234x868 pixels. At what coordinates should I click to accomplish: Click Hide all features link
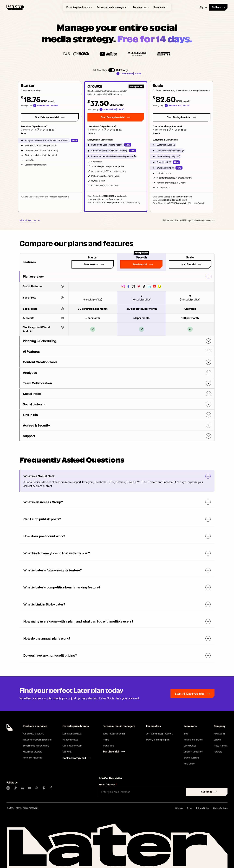click(x=28, y=220)
